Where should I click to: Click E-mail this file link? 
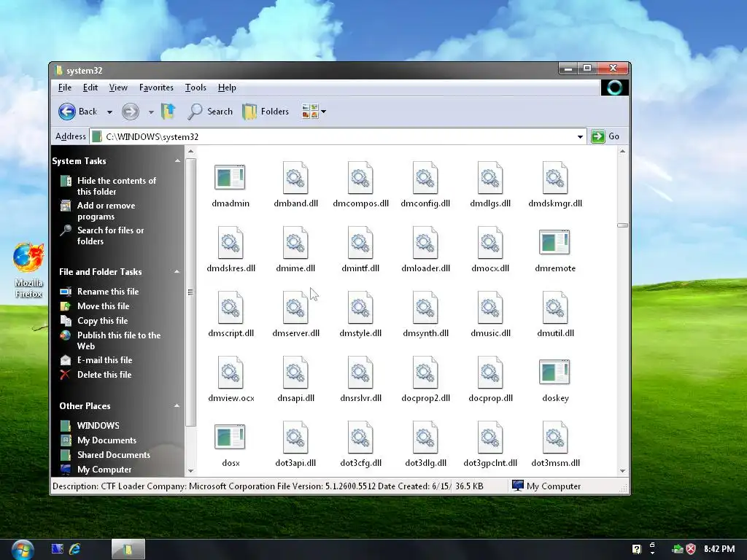[x=105, y=360]
